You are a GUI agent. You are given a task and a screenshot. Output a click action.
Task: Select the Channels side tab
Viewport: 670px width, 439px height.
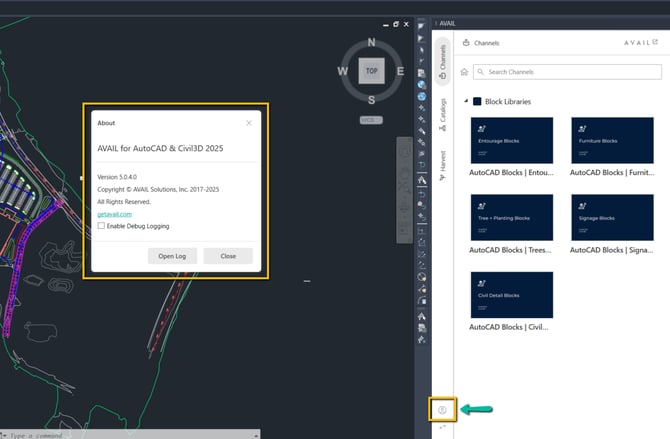(443, 68)
